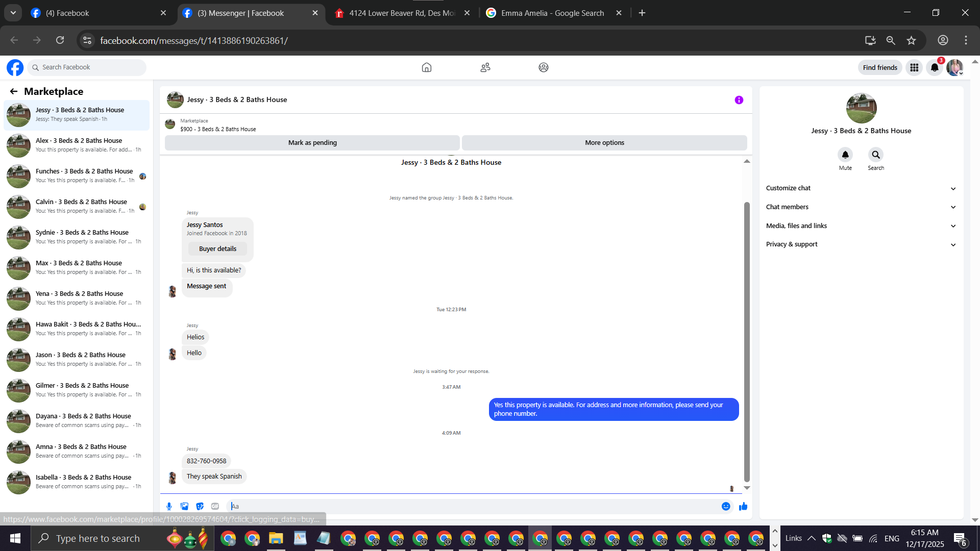This screenshot has height=551, width=980.
Task: Open the Facebook menu grid icon
Action: coord(914,67)
